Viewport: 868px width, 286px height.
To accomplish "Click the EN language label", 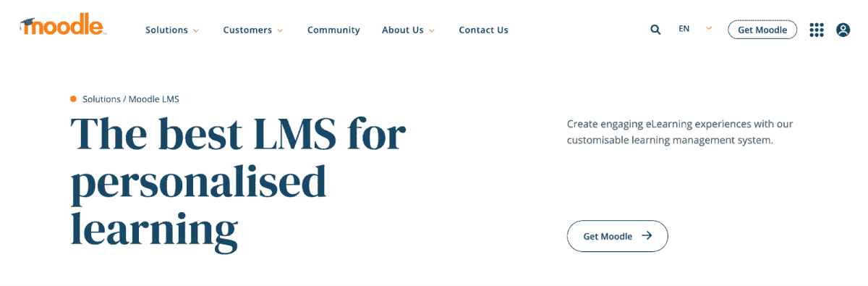I will tap(684, 29).
